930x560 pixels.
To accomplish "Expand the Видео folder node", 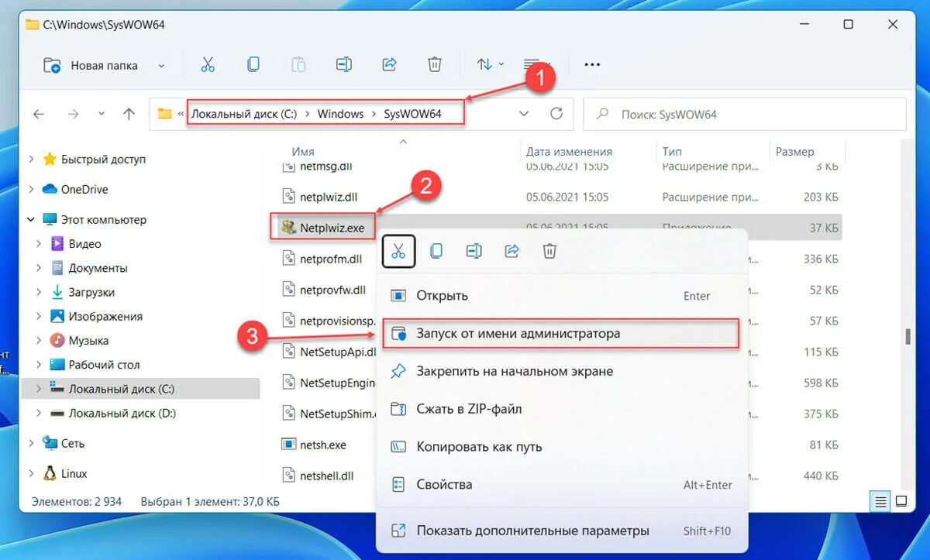I will (39, 244).
